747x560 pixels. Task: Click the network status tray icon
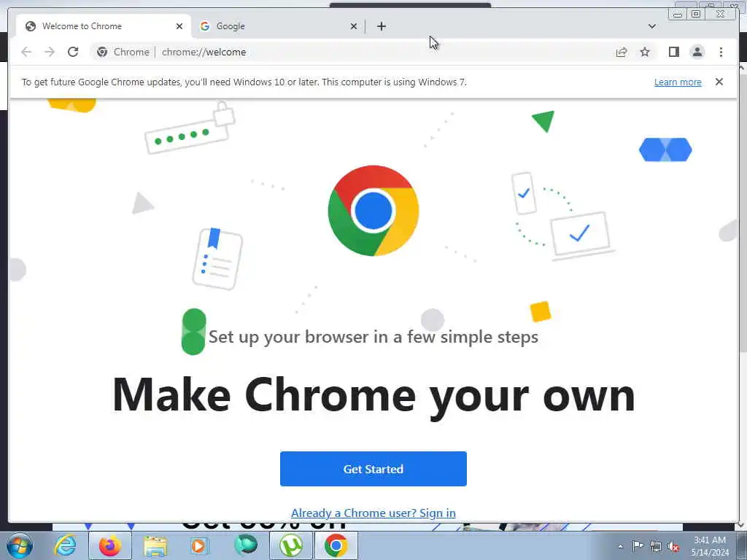pos(656,546)
